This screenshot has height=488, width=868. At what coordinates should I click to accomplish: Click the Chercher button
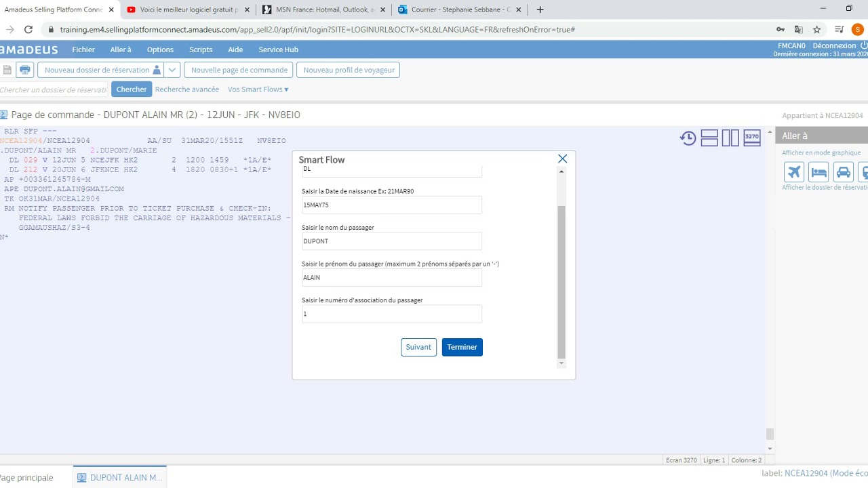tap(132, 89)
